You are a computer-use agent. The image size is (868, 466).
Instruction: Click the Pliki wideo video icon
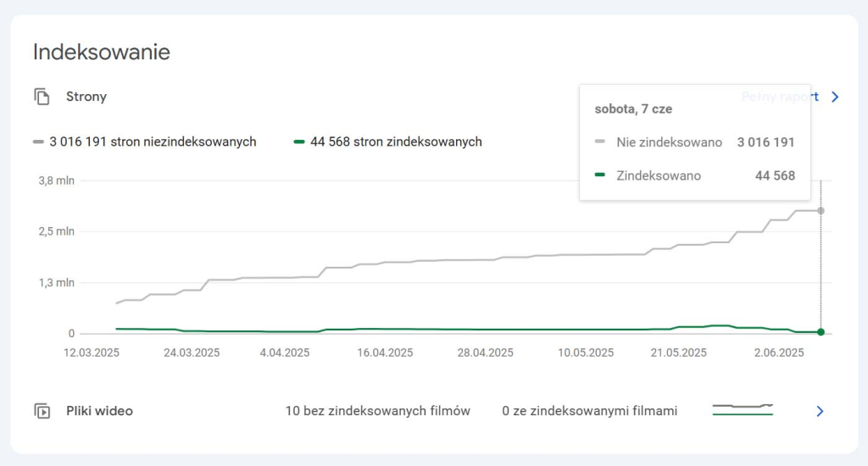(42, 411)
